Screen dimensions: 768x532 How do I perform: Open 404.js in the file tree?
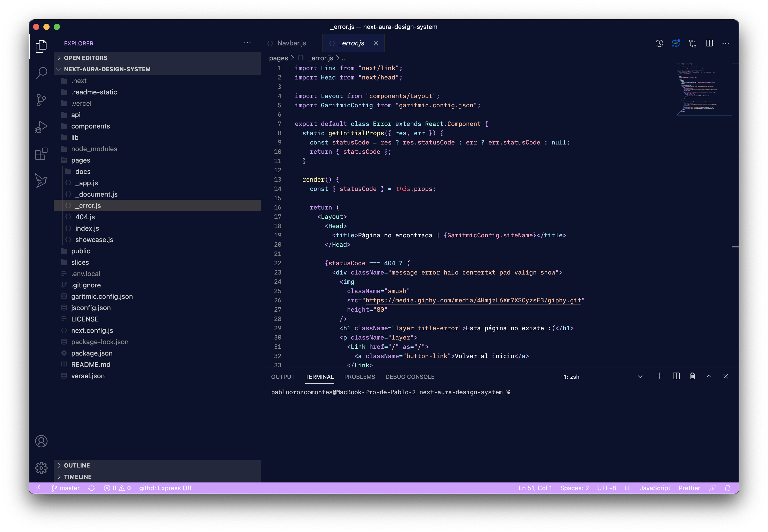pos(157,217)
